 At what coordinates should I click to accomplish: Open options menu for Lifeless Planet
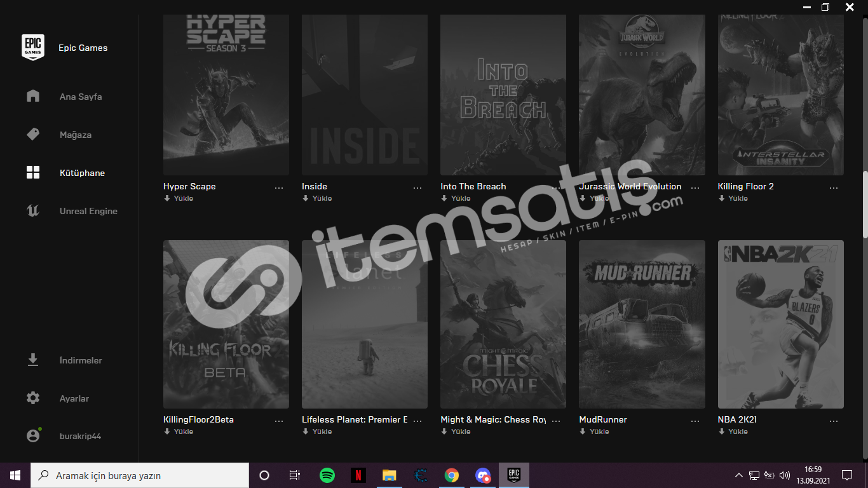click(x=417, y=421)
